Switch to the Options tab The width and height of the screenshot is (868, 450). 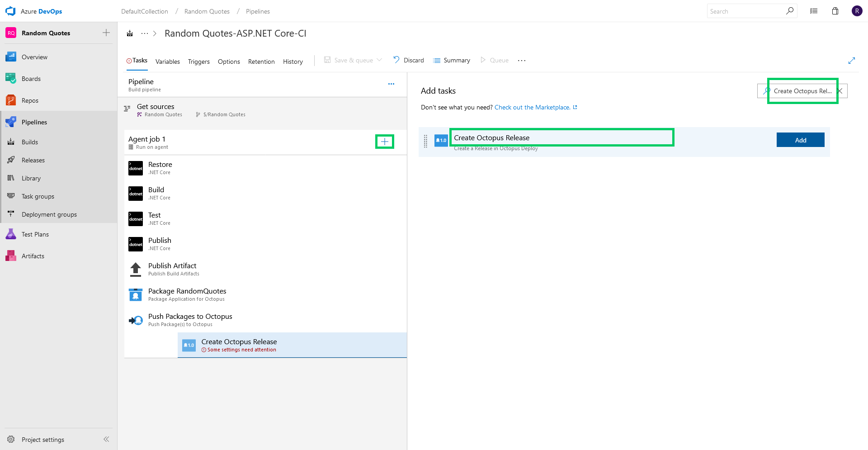click(229, 62)
